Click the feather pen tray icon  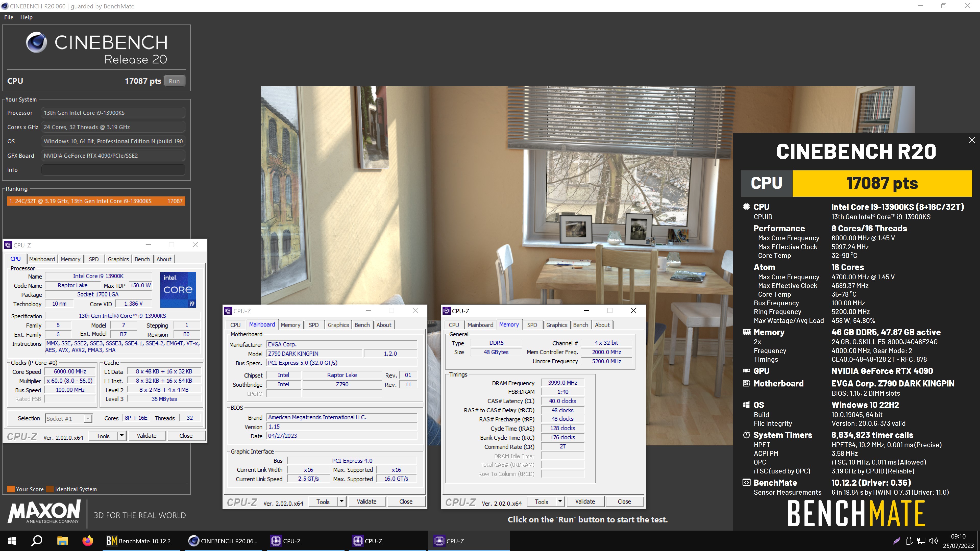click(x=897, y=541)
